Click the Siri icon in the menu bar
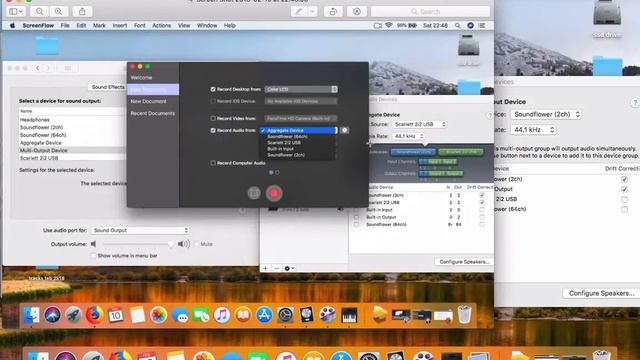This screenshot has height=360, width=640. (470, 25)
